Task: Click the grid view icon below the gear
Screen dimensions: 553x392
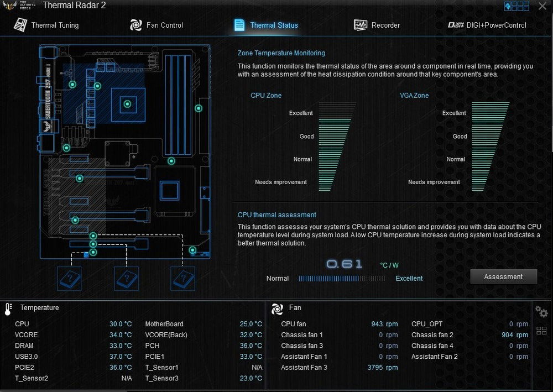Action: click(x=541, y=331)
